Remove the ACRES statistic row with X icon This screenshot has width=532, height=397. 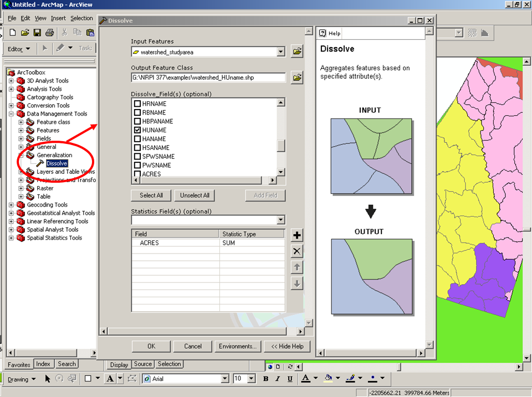296,251
